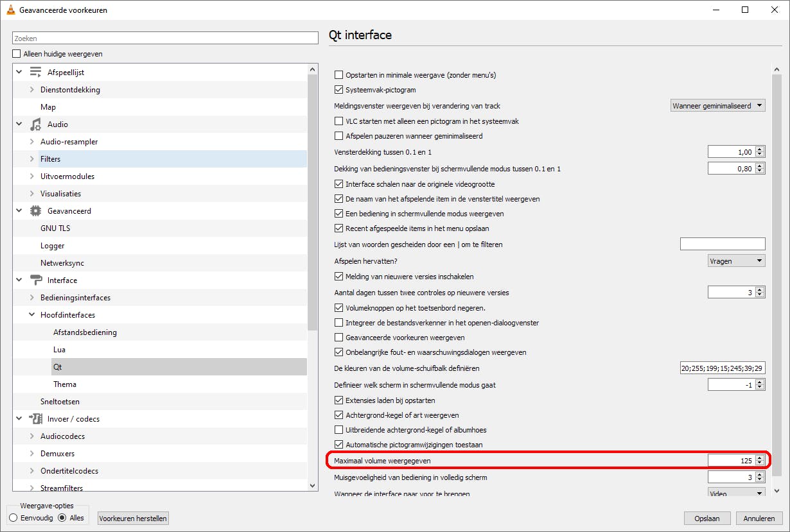Select the Eenvoudig radio button

point(13,518)
